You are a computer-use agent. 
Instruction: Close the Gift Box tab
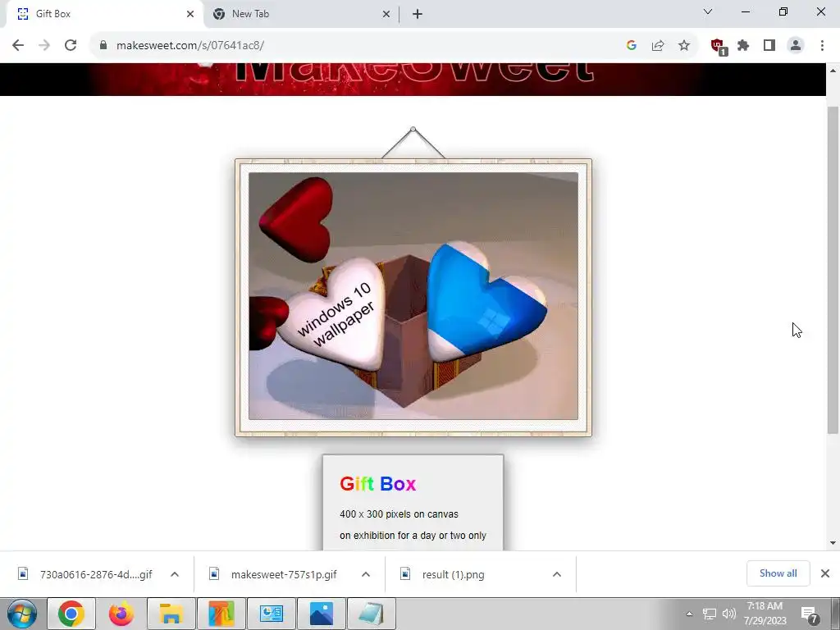click(190, 14)
